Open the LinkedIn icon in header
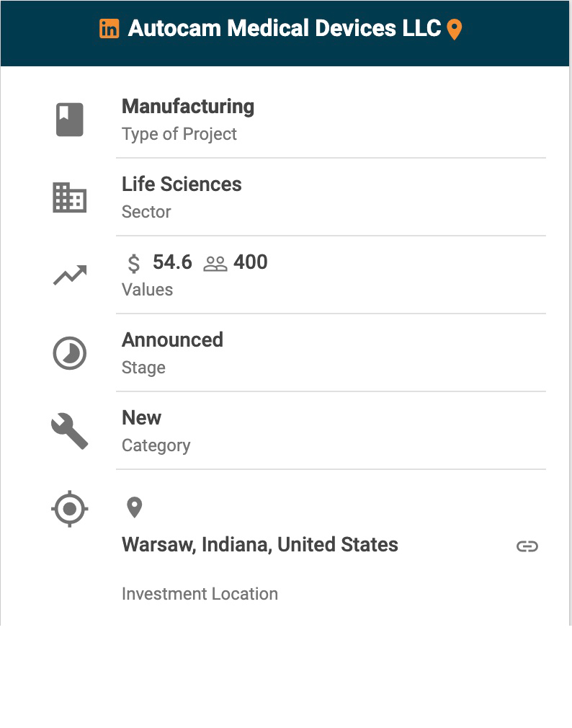572x728 pixels. point(110,29)
